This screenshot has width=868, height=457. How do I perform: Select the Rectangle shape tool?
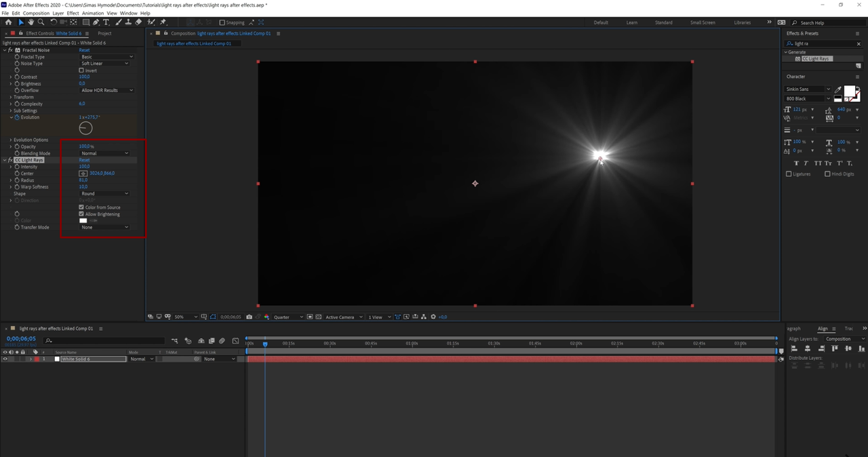85,22
